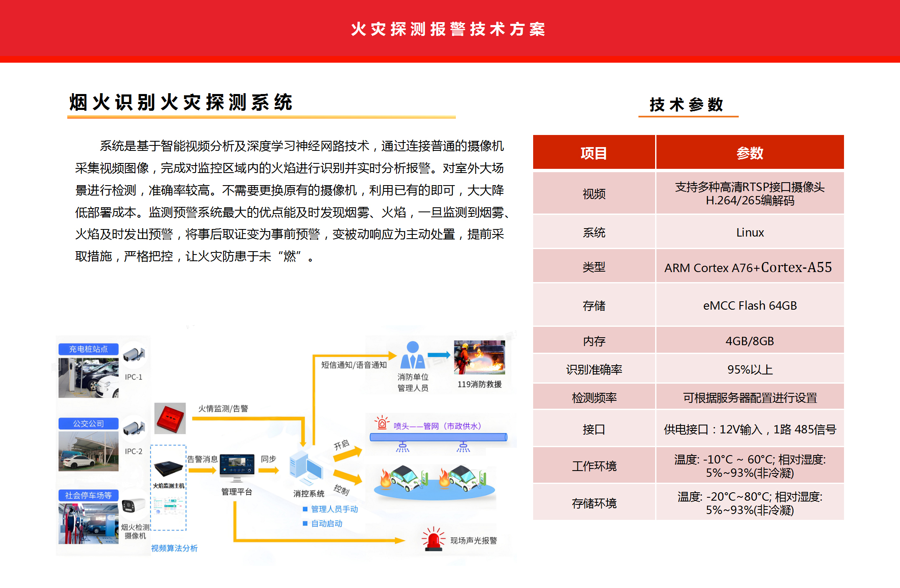Select the 社会停车场等 blue label

pyautogui.click(x=89, y=495)
